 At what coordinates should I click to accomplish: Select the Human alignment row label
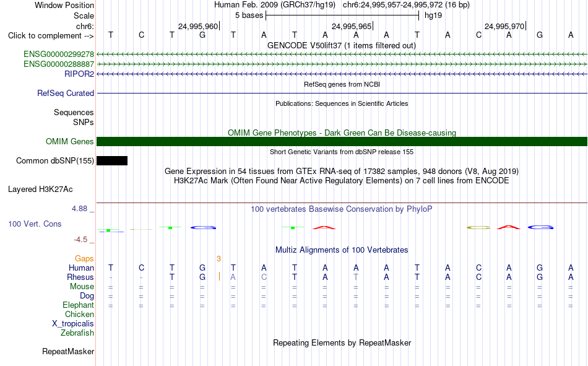point(81,268)
